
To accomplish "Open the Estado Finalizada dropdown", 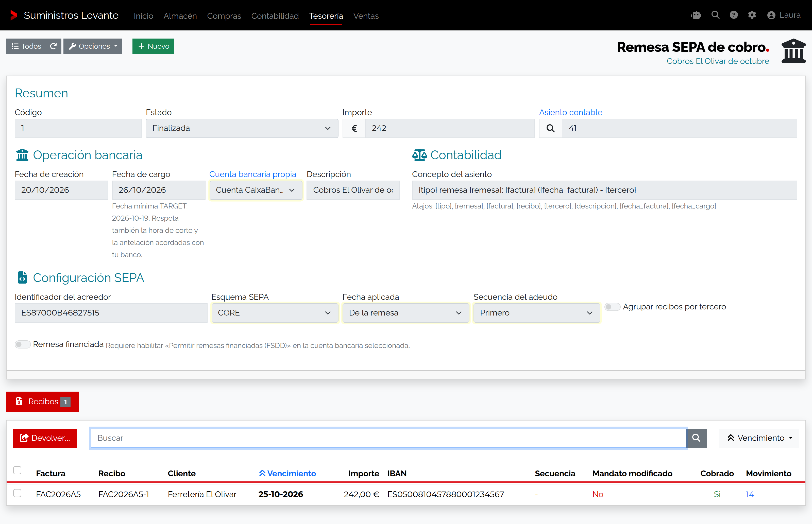I will [x=242, y=128].
